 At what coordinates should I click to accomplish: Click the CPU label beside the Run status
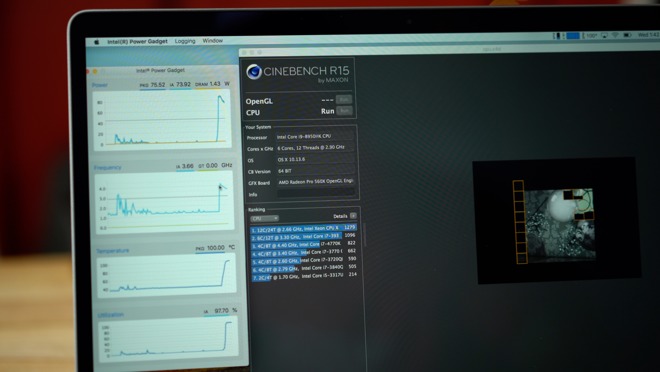click(253, 112)
